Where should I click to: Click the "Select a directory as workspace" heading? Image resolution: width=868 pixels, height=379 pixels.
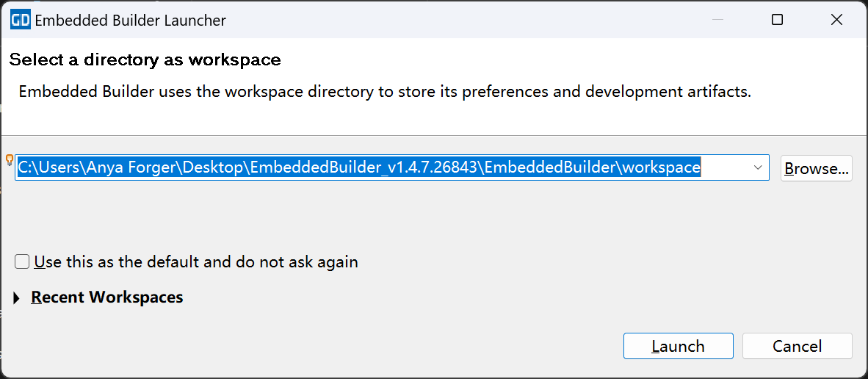[145, 59]
